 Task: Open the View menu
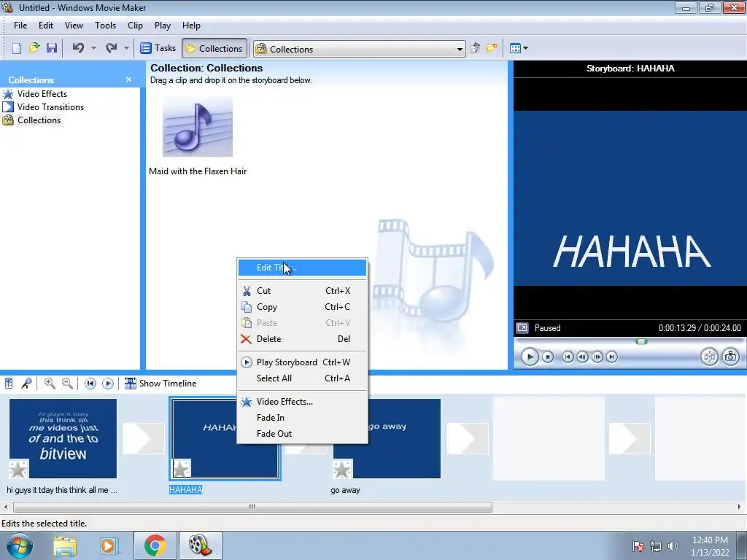(x=74, y=26)
